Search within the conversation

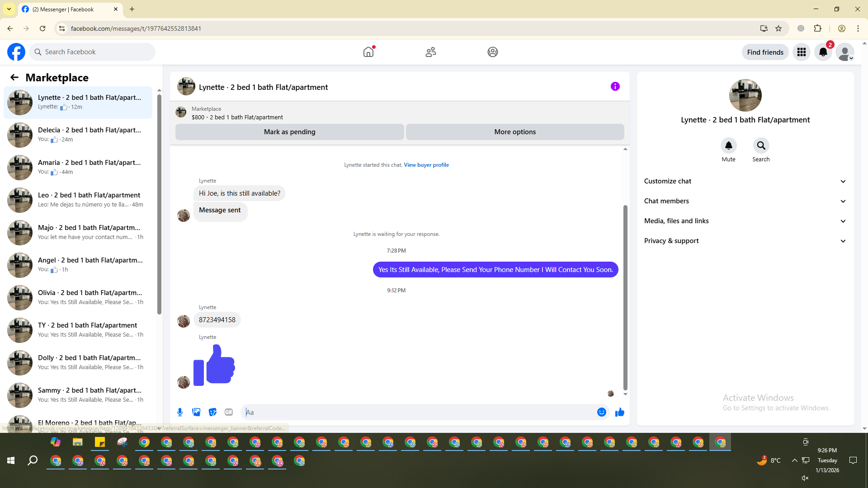pos(761,145)
